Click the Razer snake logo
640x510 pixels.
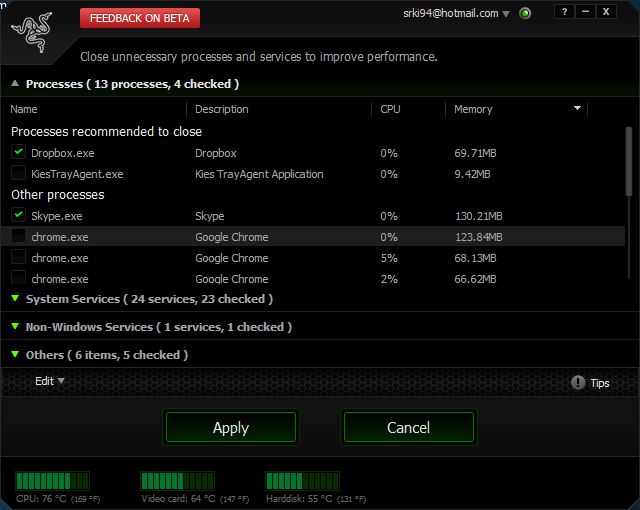32,32
